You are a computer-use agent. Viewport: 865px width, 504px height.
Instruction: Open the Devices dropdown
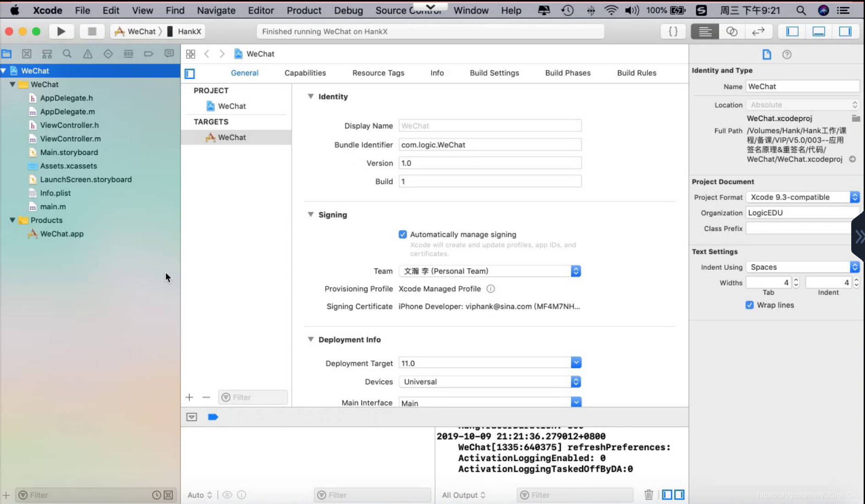[490, 382]
